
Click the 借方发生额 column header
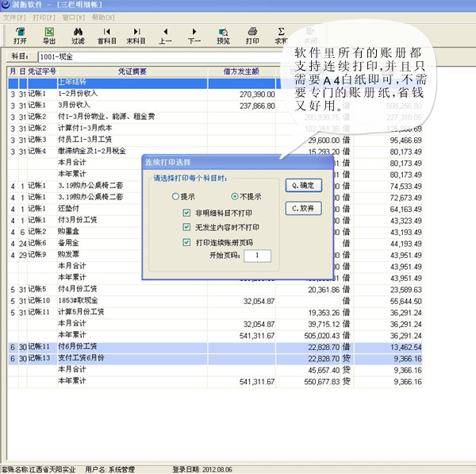click(241, 71)
